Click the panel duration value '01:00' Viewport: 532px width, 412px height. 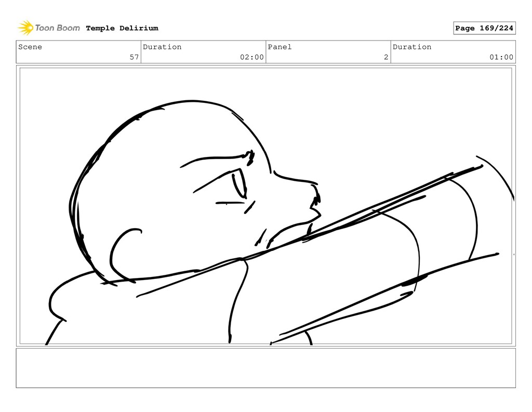click(x=501, y=57)
